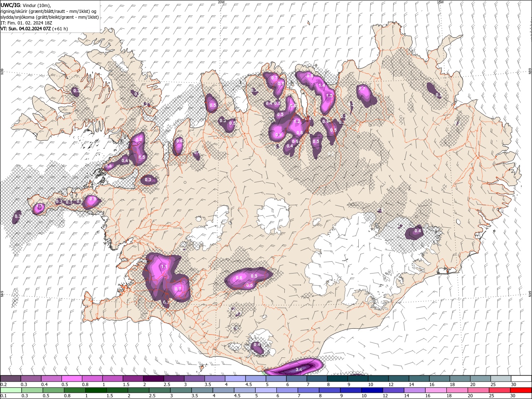Click the 'VT: Sun. 04.02.2024 07Z' valid time

(26, 29)
